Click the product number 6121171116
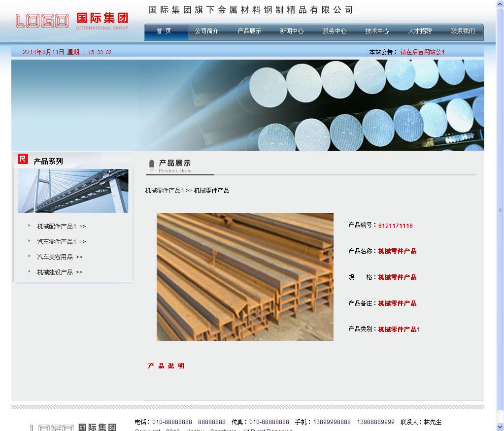Screen dimensions: 504x431 coord(395,226)
